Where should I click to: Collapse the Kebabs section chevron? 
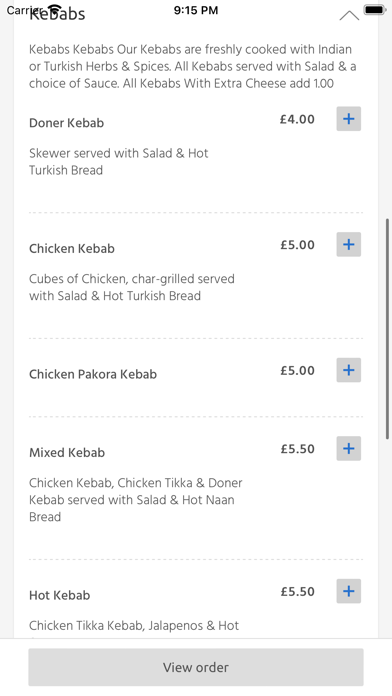(x=349, y=16)
